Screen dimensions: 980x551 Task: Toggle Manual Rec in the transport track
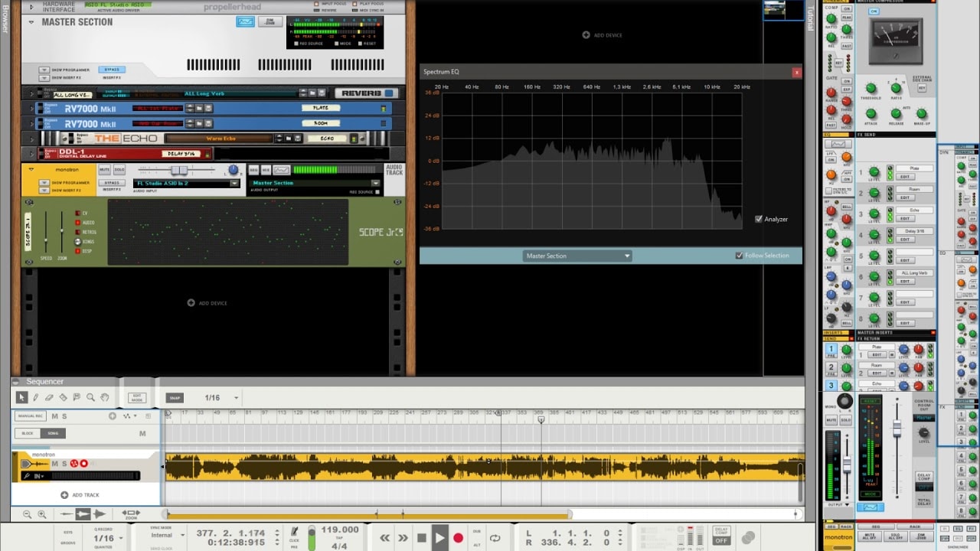[31, 416]
